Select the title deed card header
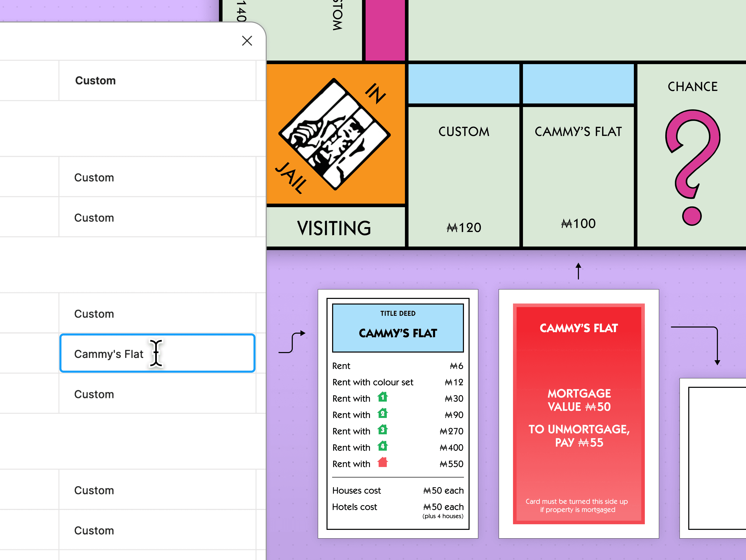The image size is (746, 560). [398, 328]
